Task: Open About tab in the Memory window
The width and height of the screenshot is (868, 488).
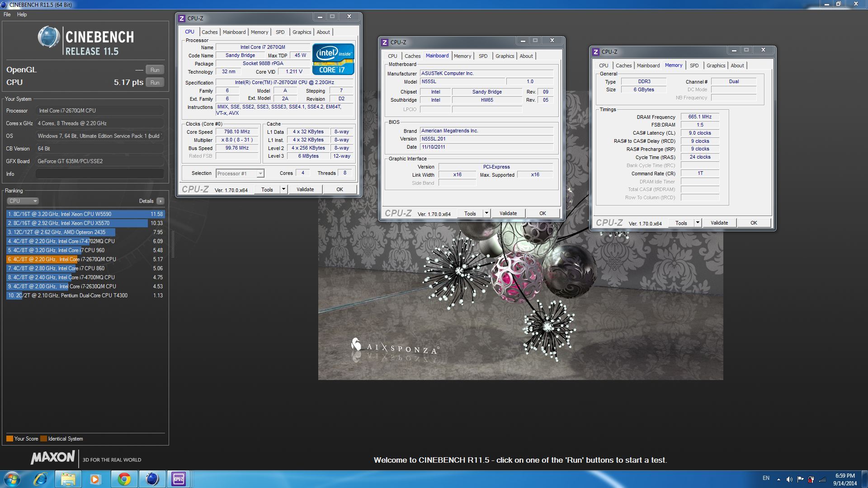Action: [737, 66]
